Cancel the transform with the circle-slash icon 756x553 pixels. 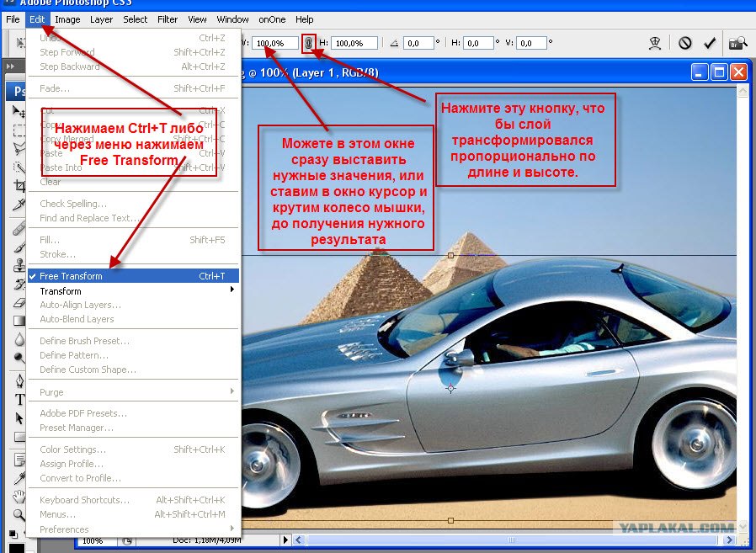[x=685, y=44]
